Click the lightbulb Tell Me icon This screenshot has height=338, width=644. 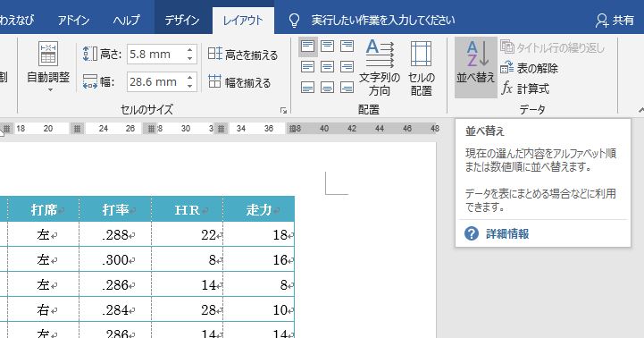point(294,21)
